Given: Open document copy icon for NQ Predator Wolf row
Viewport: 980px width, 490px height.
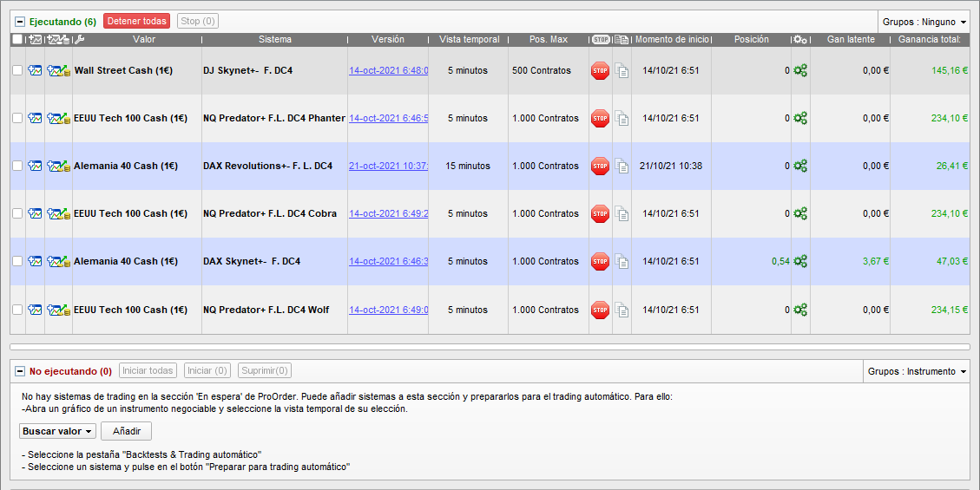Looking at the screenshot, I should coord(622,310).
